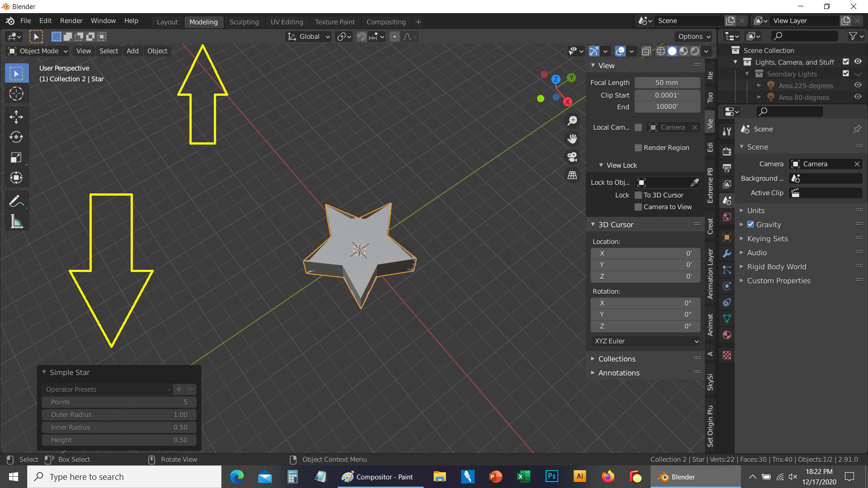Viewport: 868px width, 488px height.
Task: Switch to the Sculpting workspace tab
Action: tap(244, 22)
